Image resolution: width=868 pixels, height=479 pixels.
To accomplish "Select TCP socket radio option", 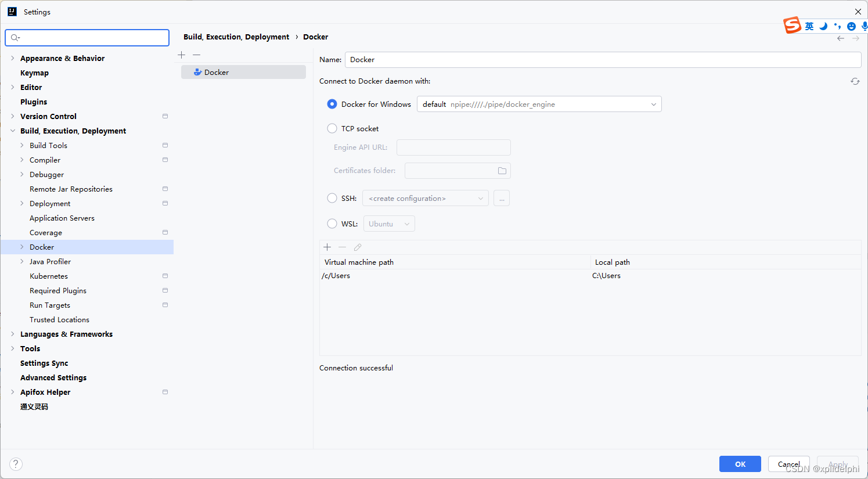I will pos(332,128).
